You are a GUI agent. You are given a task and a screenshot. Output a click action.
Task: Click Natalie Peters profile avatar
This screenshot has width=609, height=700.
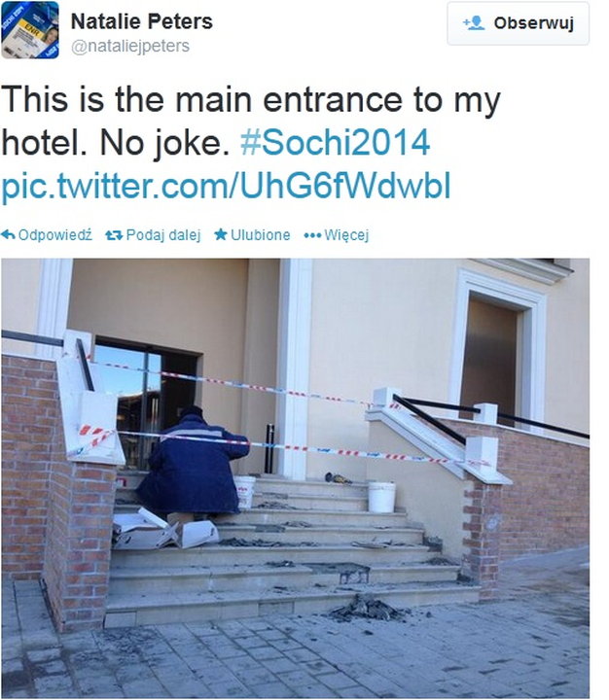pyautogui.click(x=30, y=30)
